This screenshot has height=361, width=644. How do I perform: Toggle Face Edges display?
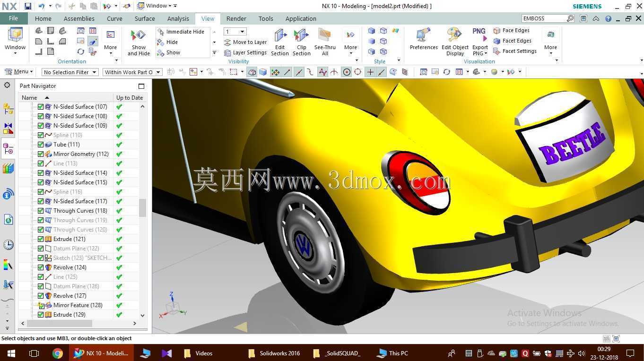pyautogui.click(x=511, y=30)
